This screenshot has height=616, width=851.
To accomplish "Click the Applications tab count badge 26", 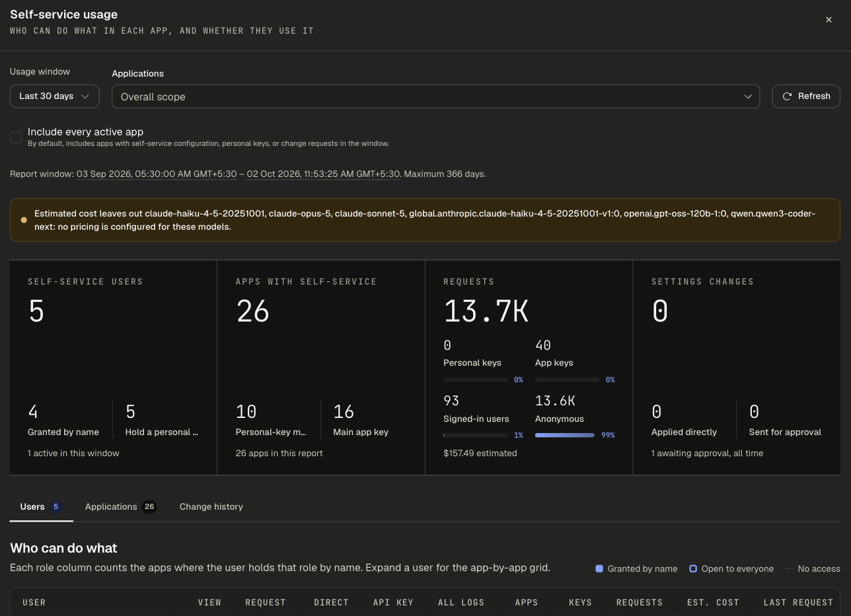I will coord(149,507).
